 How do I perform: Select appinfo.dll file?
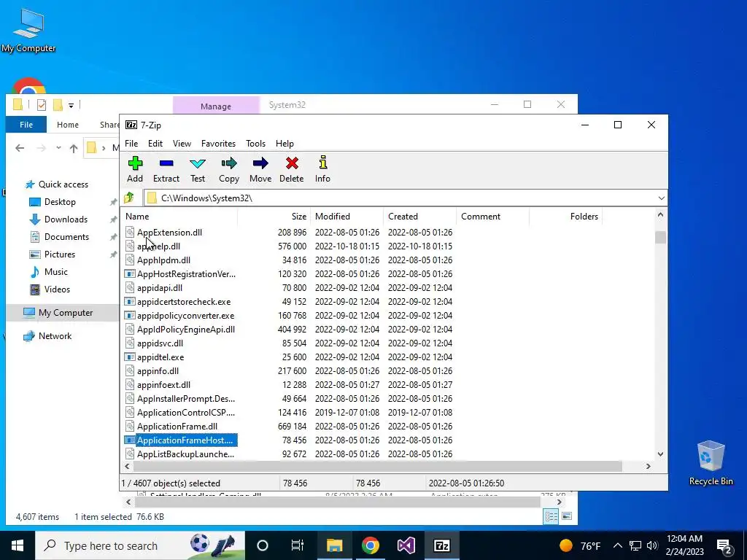tap(158, 370)
